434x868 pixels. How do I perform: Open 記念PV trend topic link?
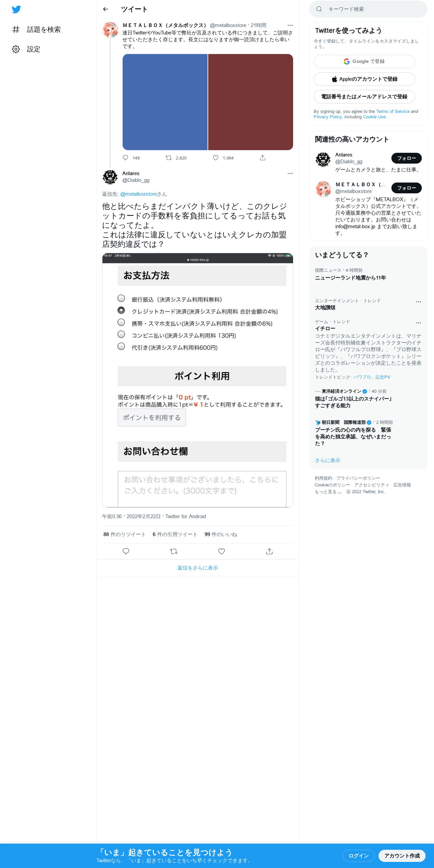pyautogui.click(x=383, y=377)
